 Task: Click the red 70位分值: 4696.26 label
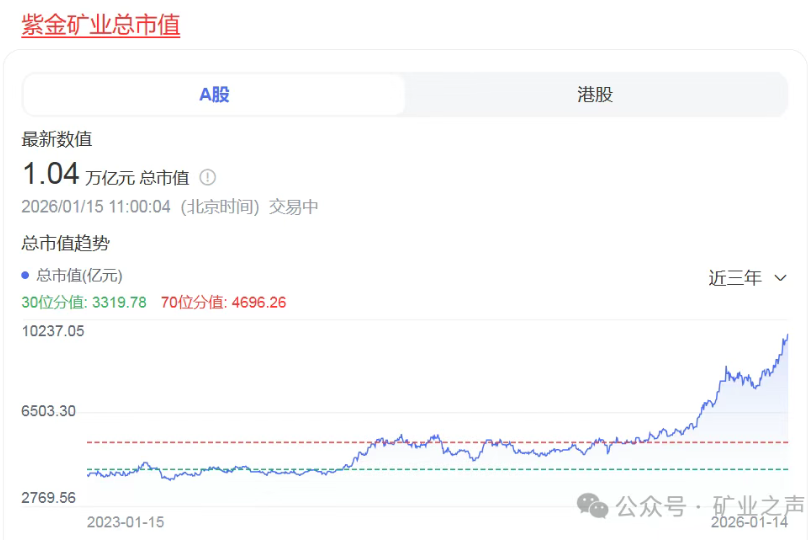pyautogui.click(x=223, y=302)
